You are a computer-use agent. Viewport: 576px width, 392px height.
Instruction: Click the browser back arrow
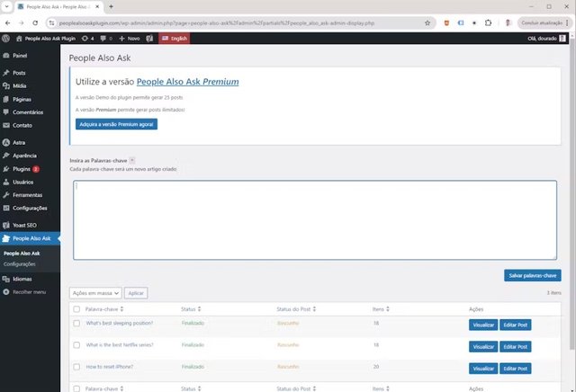8,22
